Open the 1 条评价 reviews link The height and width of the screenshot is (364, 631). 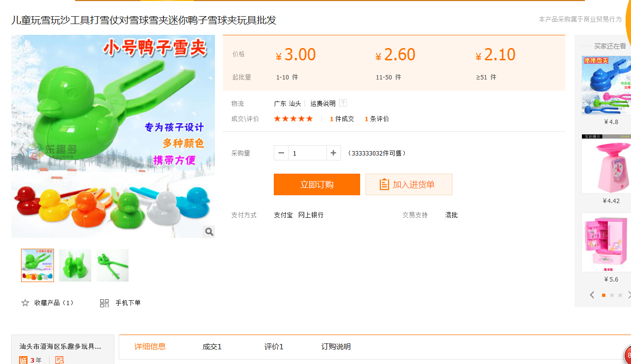pos(376,119)
